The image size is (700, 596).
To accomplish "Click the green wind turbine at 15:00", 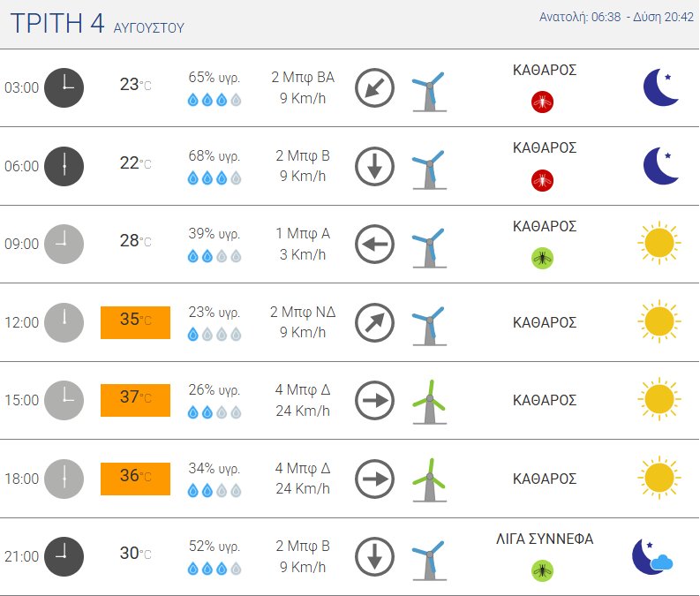I will click(430, 402).
